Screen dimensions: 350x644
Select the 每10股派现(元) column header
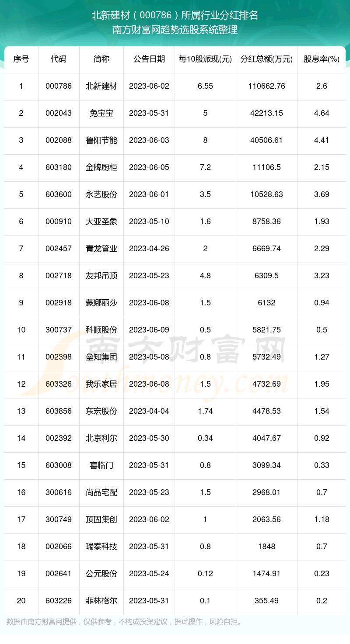205,59
